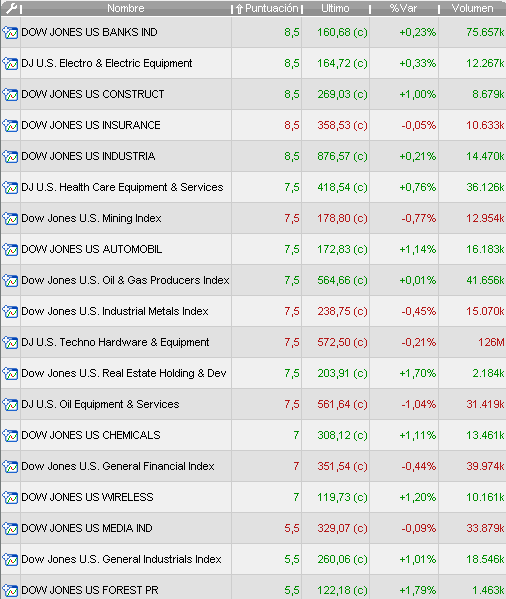Open chart icon for Oil & Gas Producers Index

[x=10, y=280]
